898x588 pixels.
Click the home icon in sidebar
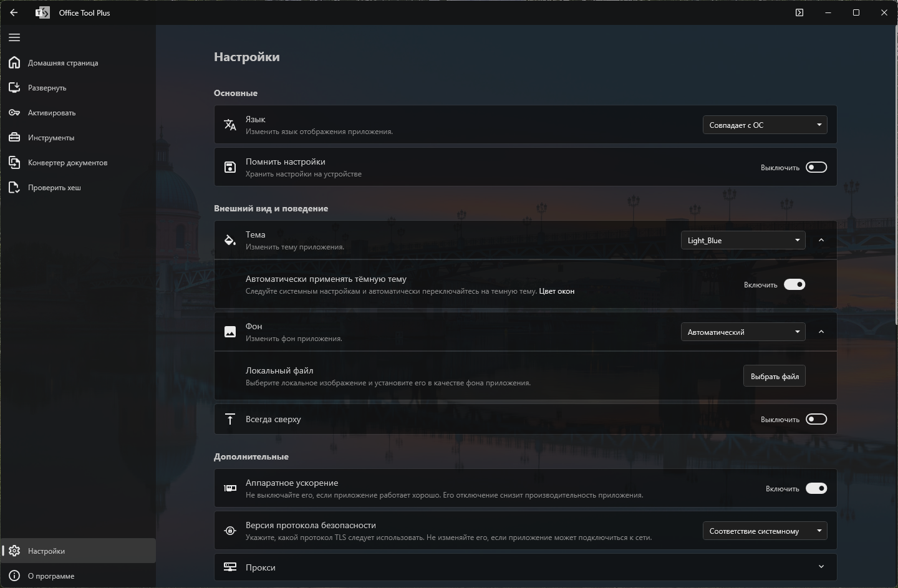coord(14,62)
